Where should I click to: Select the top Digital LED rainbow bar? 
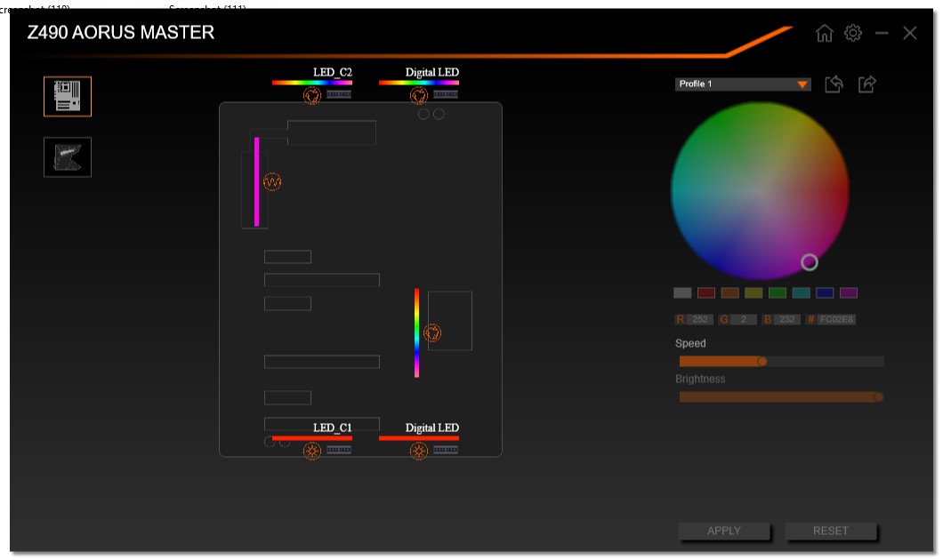pos(419,83)
